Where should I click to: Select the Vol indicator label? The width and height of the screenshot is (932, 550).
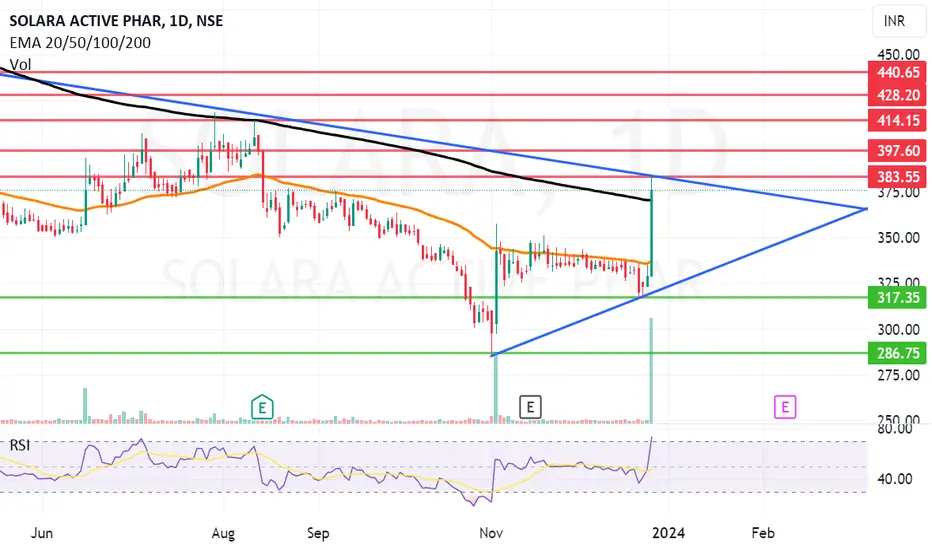[20, 64]
